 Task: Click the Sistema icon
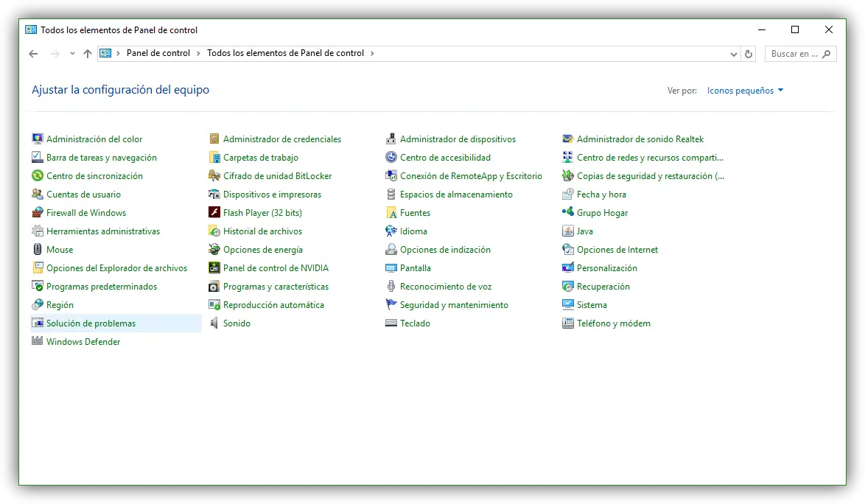[567, 304]
